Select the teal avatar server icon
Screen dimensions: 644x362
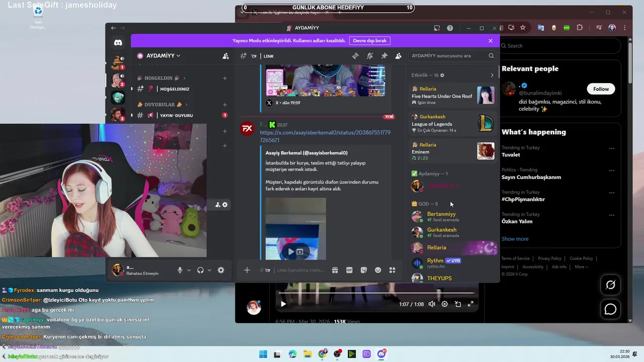point(118,97)
